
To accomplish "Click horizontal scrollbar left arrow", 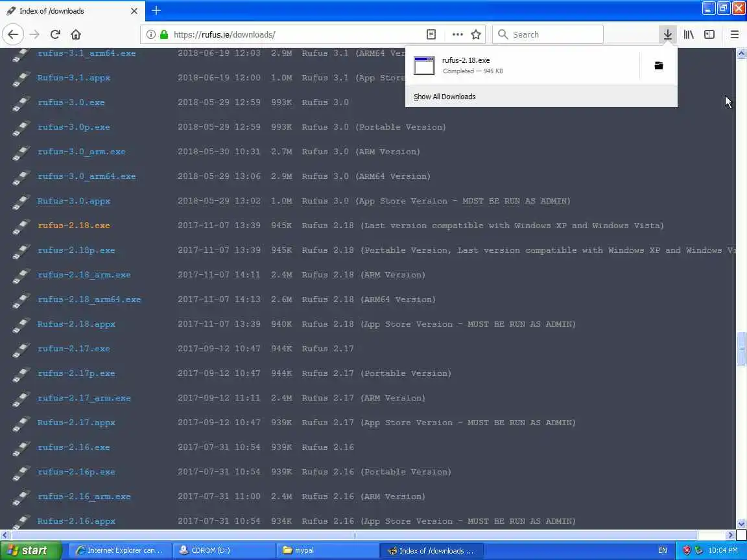I will 5,535.
